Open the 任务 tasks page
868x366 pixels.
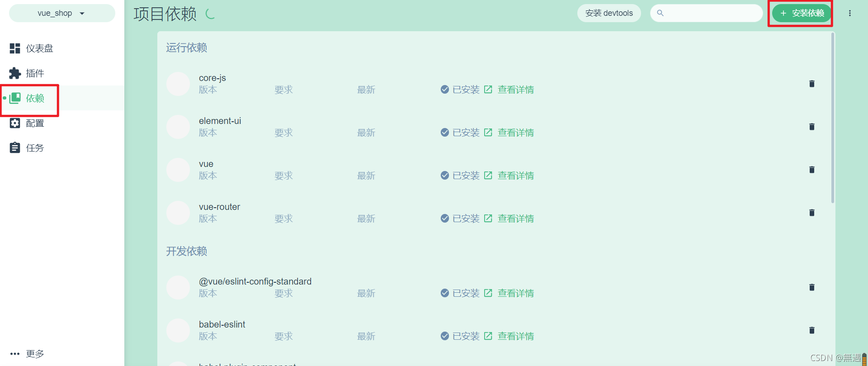pos(62,148)
